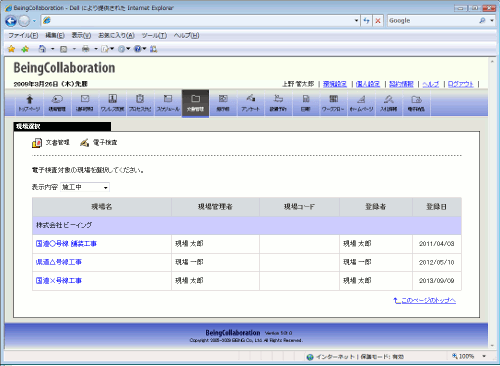Viewport: 500px width, 366px height.
Task: Stop loading with the red X icon
Action: click(x=378, y=21)
